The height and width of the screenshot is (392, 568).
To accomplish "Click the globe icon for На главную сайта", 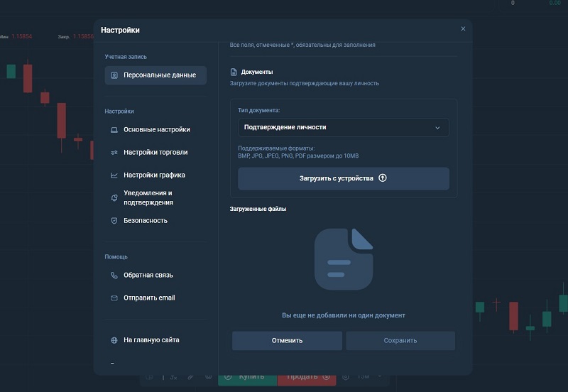I will tap(114, 340).
